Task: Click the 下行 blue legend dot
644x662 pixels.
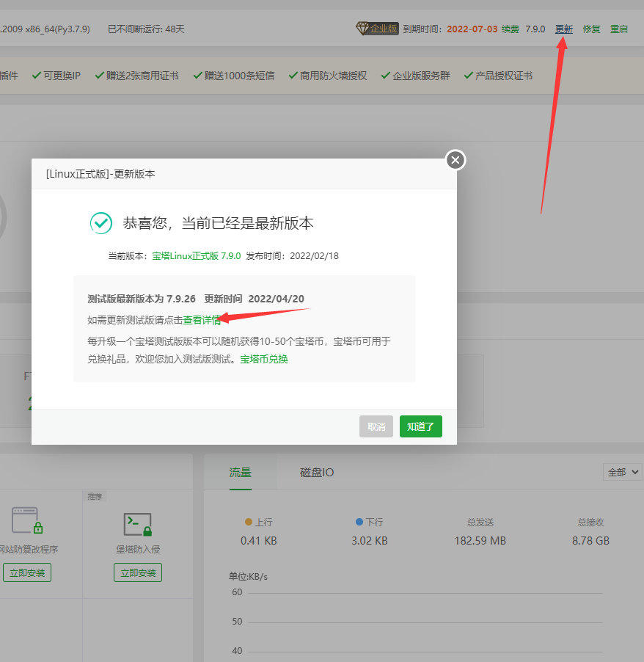Action: [359, 522]
